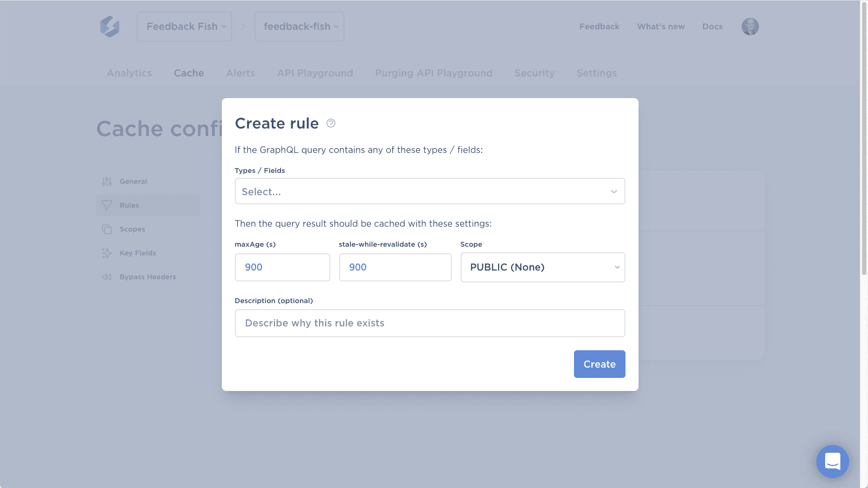Screen dimensions: 868x488
Task: Click the app logo icon
Action: (110, 27)
